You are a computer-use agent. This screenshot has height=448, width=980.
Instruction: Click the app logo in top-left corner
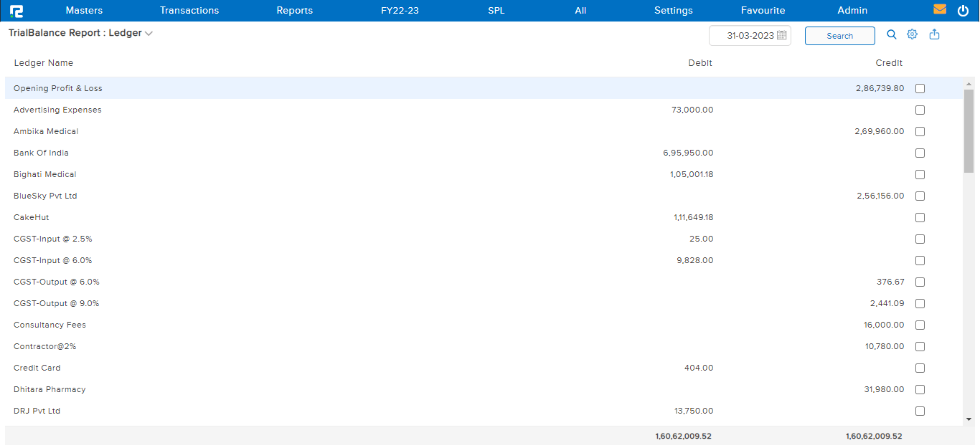pos(16,11)
